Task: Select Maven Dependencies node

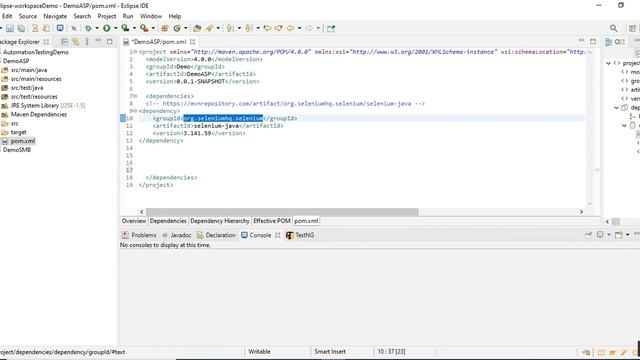Action: [x=39, y=115]
